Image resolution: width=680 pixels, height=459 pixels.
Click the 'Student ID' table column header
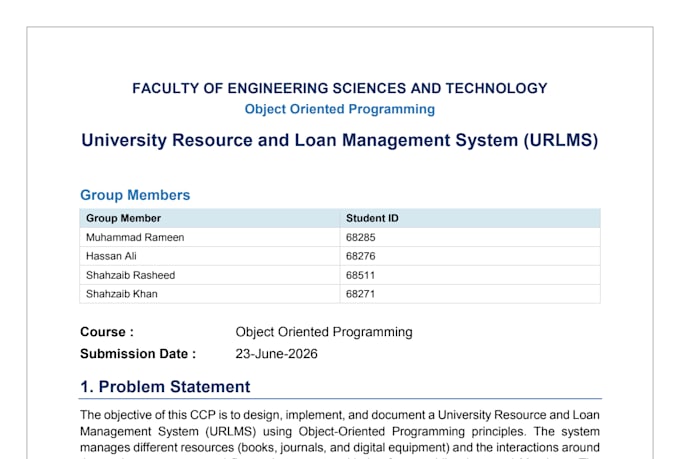click(470, 218)
